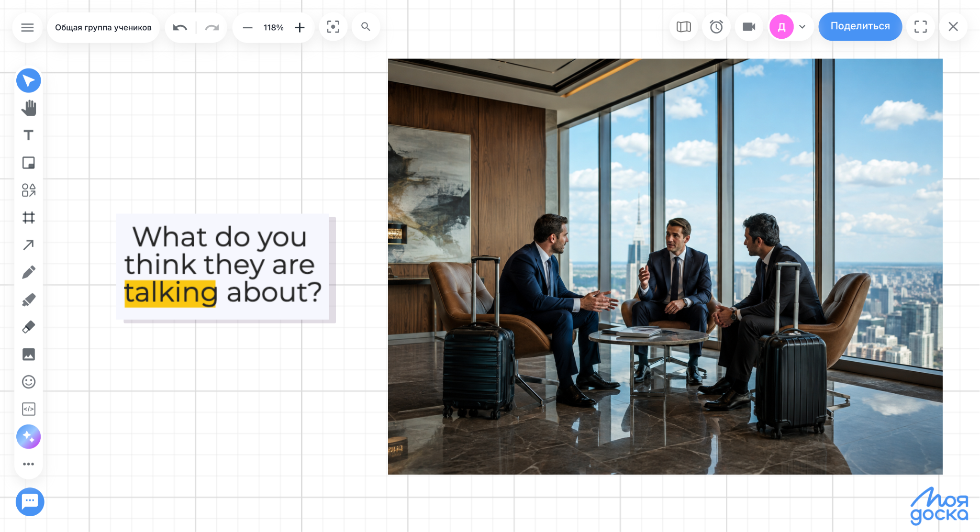Show more tools with three dots
Screen dimensions: 980x532
tap(29, 464)
